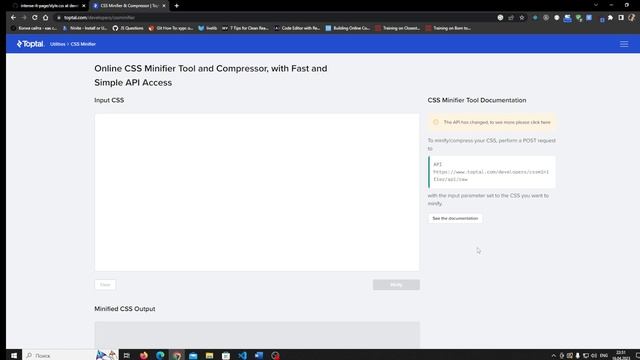This screenshot has height=360, width=640.
Task: Show hidden system tray icons
Action: tap(553, 356)
